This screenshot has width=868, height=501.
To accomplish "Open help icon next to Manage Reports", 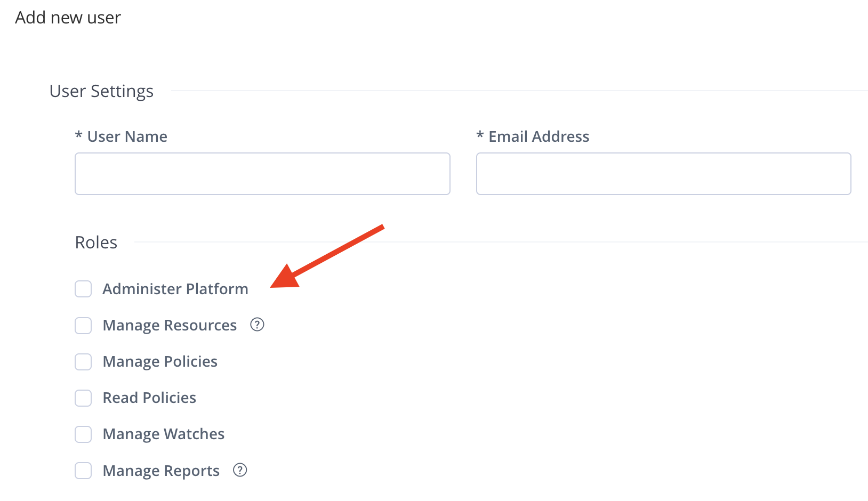I will [x=240, y=470].
